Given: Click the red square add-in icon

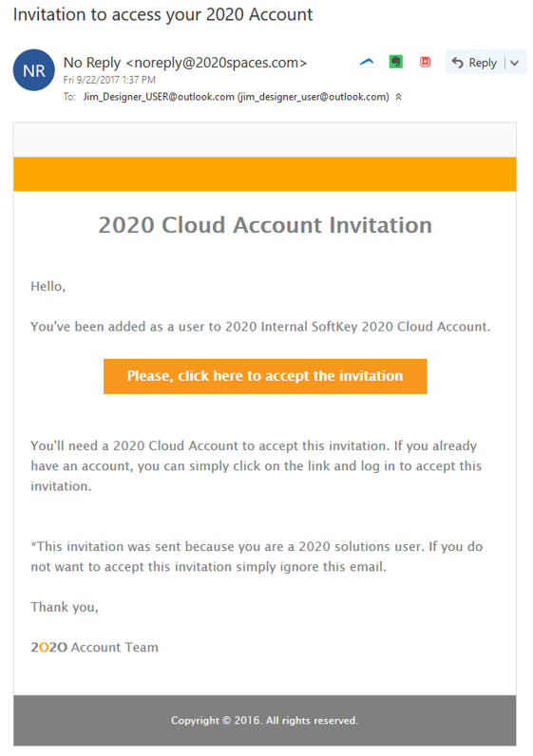Looking at the screenshot, I should [425, 62].
